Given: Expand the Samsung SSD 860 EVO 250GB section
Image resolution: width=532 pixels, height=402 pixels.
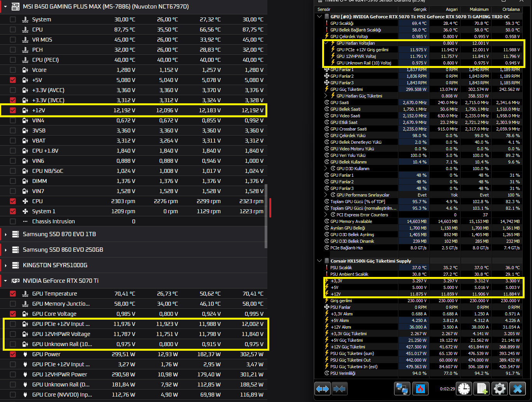Looking at the screenshot, I should (5, 250).
